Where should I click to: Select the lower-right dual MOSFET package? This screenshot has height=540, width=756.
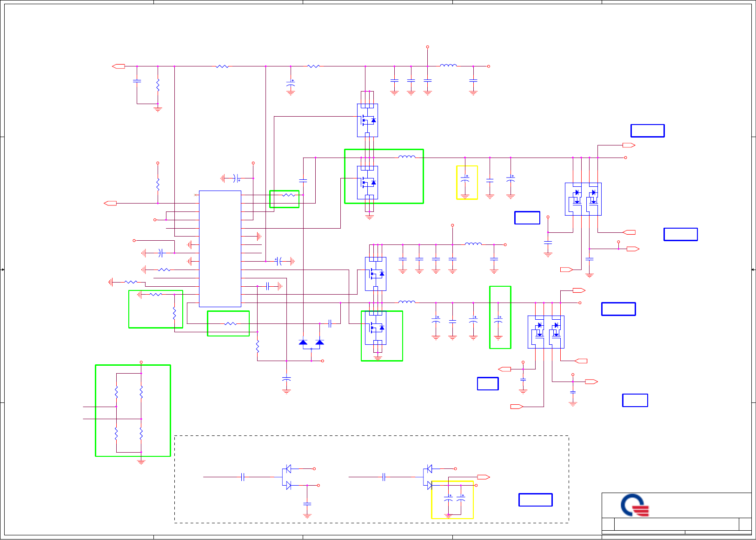(546, 332)
